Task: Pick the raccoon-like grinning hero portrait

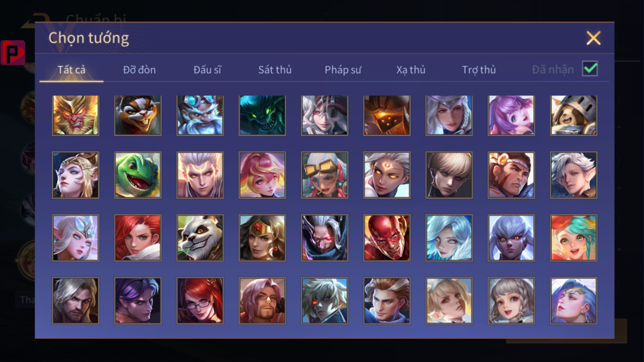Action: 138,115
